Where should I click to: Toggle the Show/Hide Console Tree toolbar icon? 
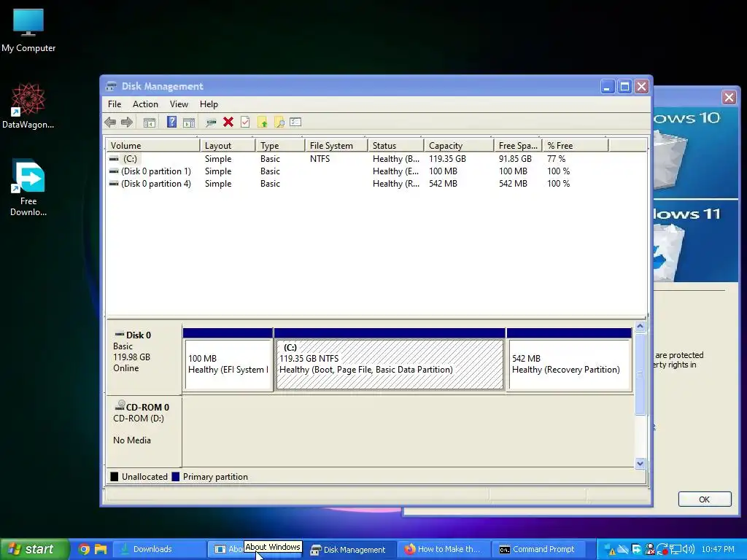pos(150,122)
